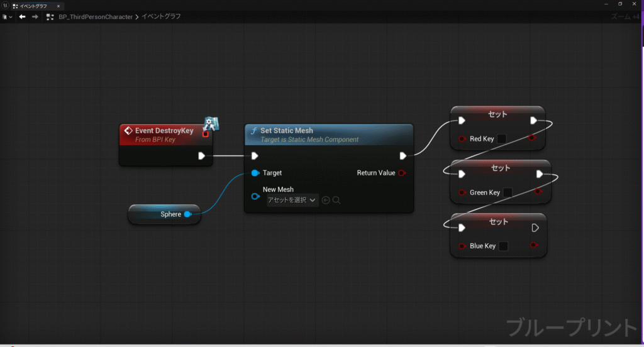644x347 pixels.
Task: Click the browse-to-asset magnifier icon
Action: (x=336, y=200)
